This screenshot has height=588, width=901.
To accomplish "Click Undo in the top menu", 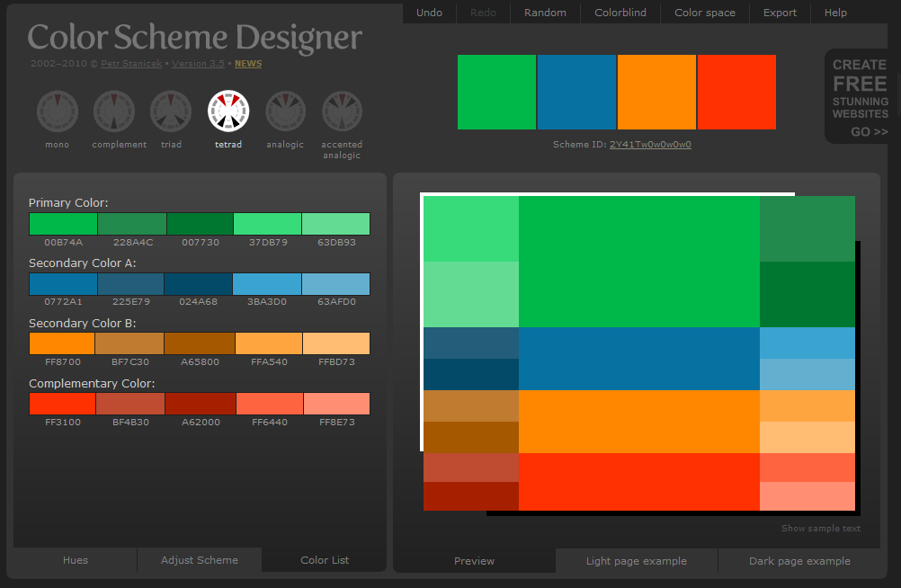I will 429,13.
